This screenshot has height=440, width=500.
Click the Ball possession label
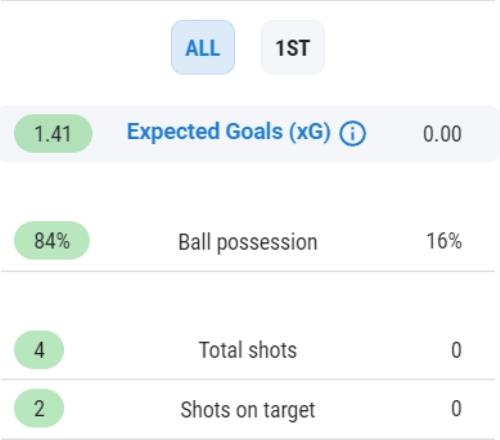pos(248,242)
